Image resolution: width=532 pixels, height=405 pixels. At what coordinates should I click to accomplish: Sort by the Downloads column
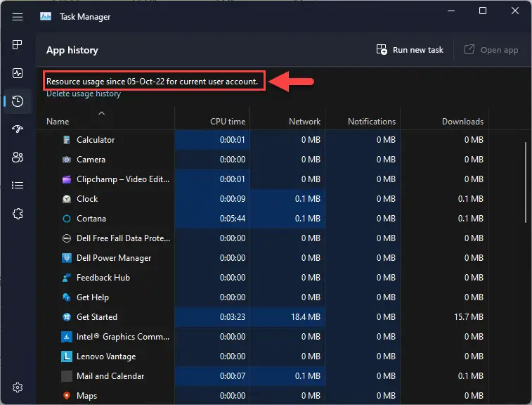[462, 122]
